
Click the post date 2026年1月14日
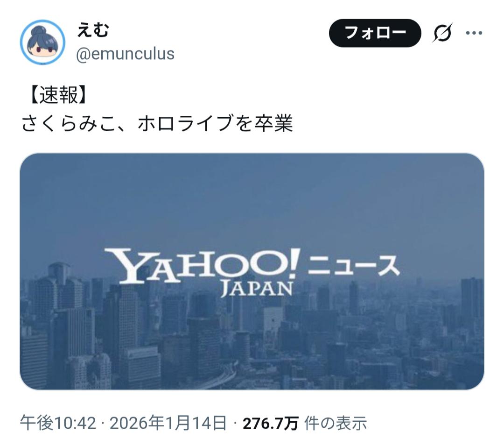pos(168,423)
